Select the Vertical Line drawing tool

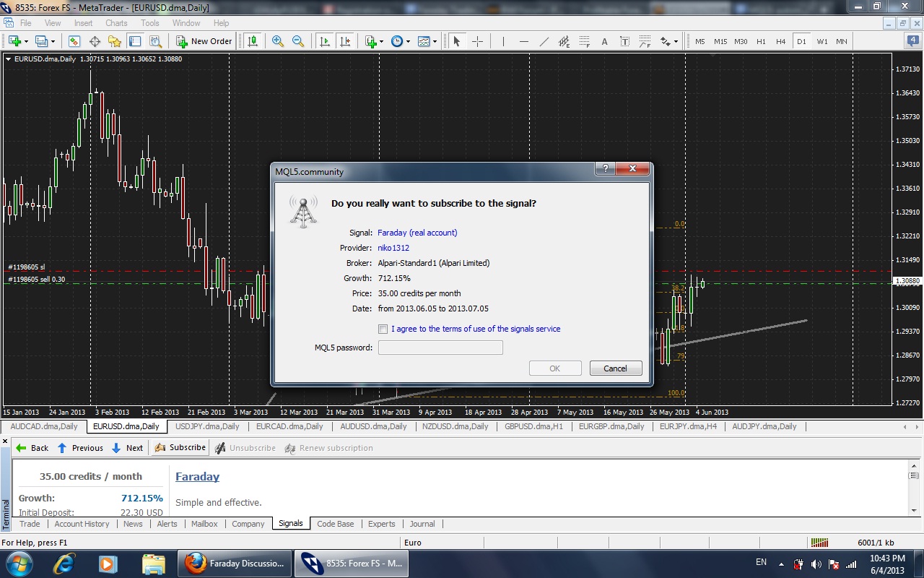[503, 41]
